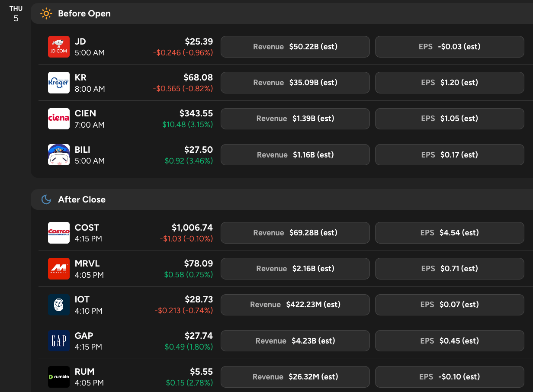Open IOT EPS estimate $0.07
This screenshot has width=533, height=392.
tap(450, 305)
